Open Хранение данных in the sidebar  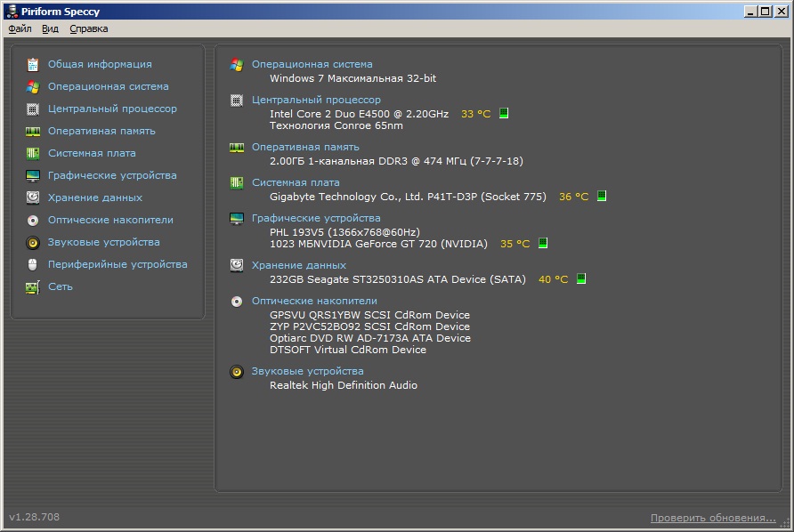coord(95,197)
